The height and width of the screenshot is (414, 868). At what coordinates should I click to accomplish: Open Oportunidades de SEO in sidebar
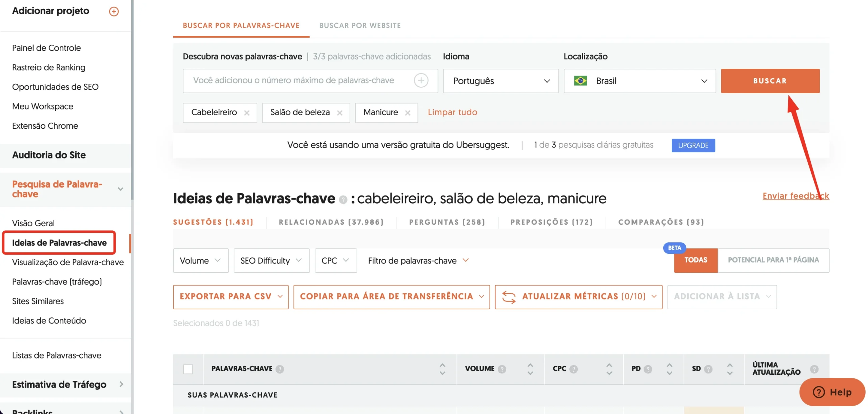coord(55,87)
